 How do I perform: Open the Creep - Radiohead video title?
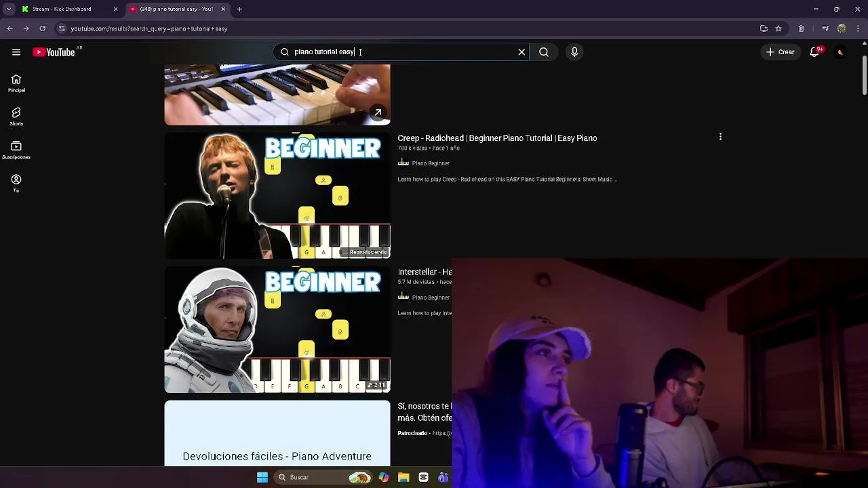[x=497, y=138]
